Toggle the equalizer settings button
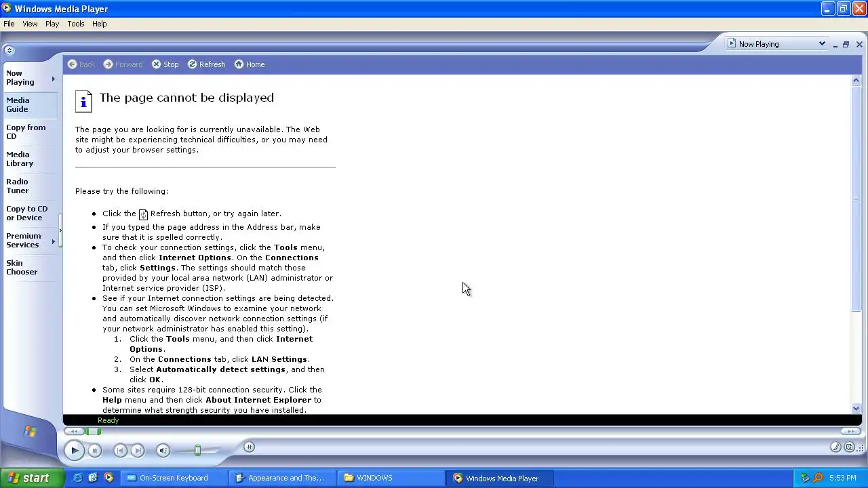Image resolution: width=868 pixels, height=488 pixels. [x=249, y=447]
